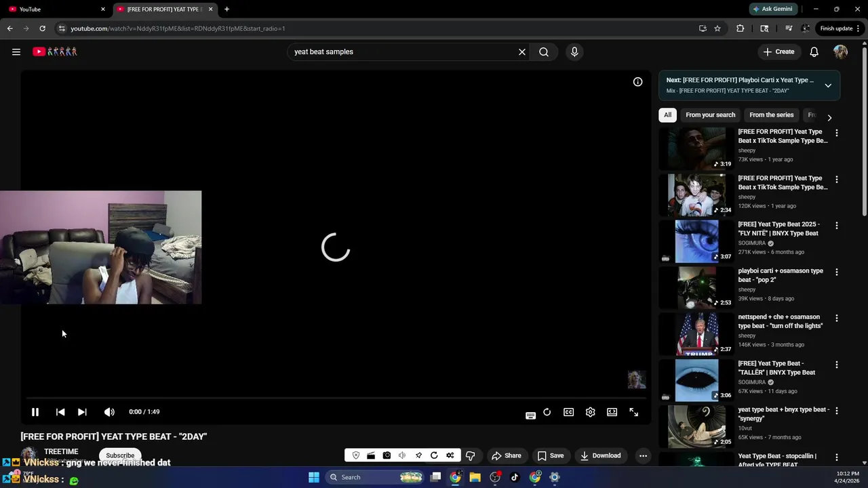Click the clapperboard icon in extension toolbar
The image size is (868, 488).
tap(371, 455)
